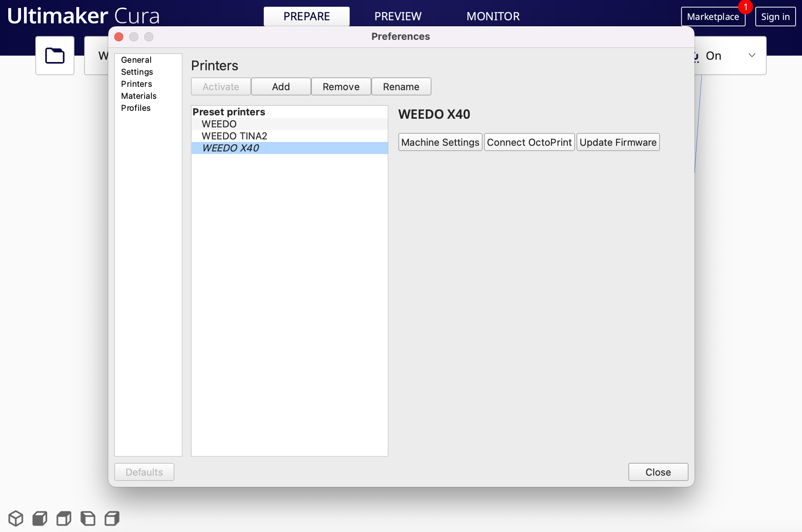
Task: Select WEEDO TINA2 in printer list
Action: (x=234, y=136)
